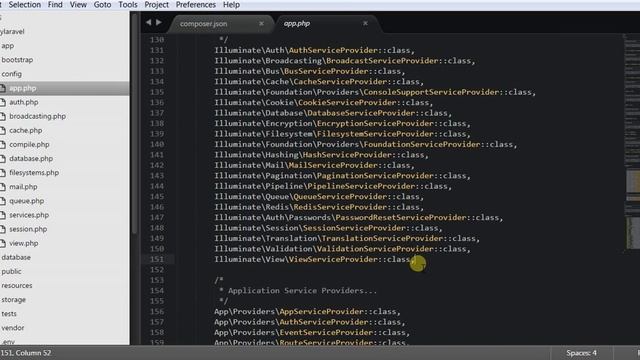
Task: Open the View menu
Action: tap(78, 5)
